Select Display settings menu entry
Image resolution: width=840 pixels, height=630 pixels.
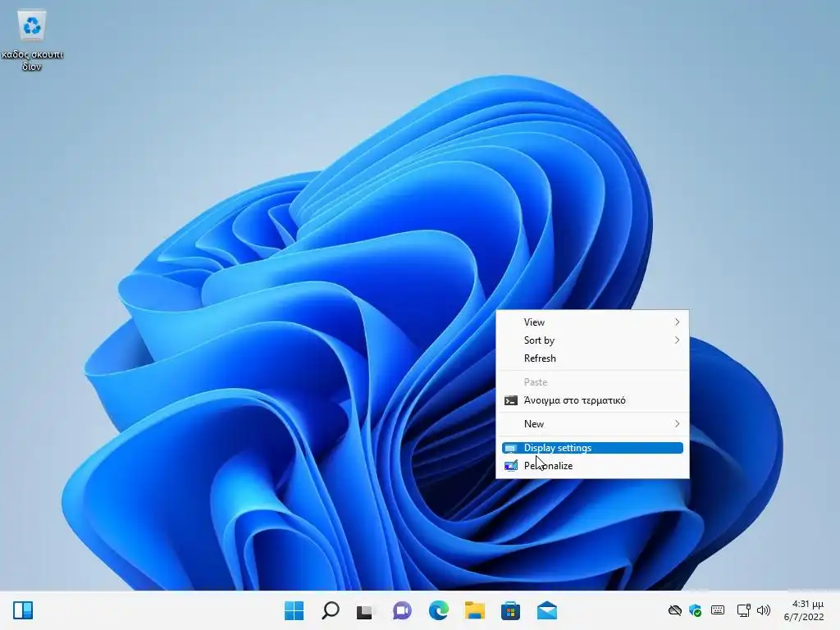[x=592, y=448]
